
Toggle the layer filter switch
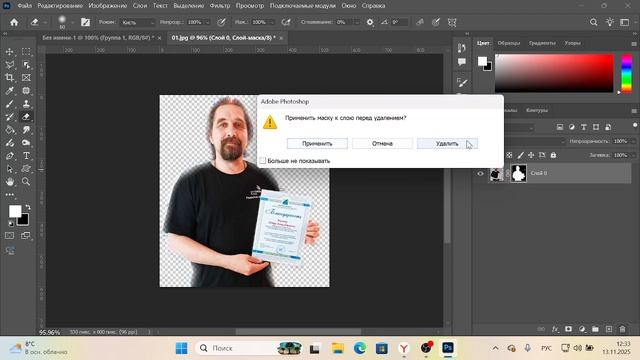coord(635,125)
